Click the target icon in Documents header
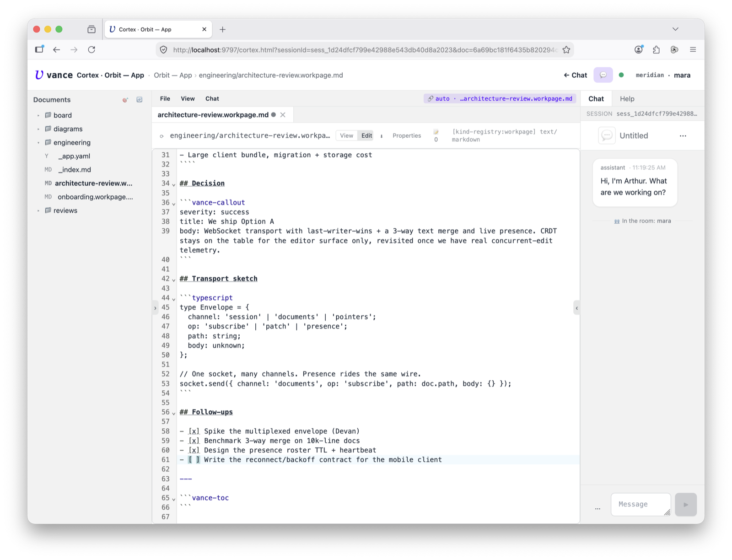The height and width of the screenshot is (560, 732). click(125, 100)
